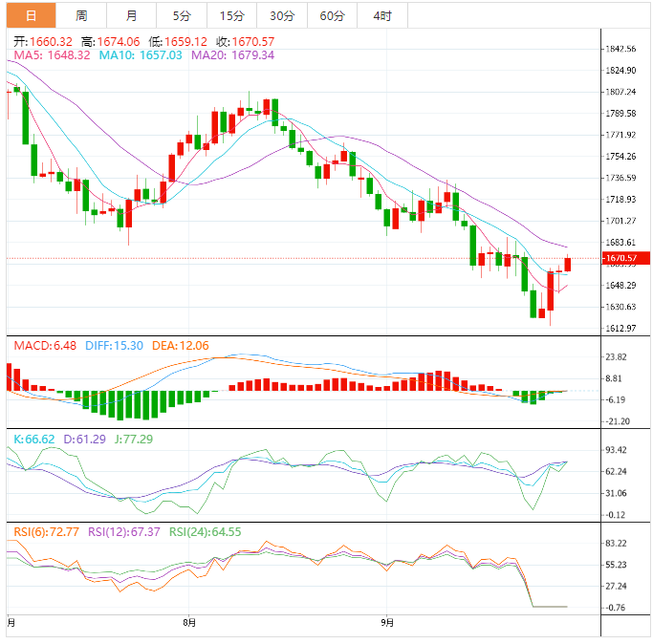Switch to the 5分 interval tab
The width and height of the screenshot is (653, 644).
tap(181, 16)
